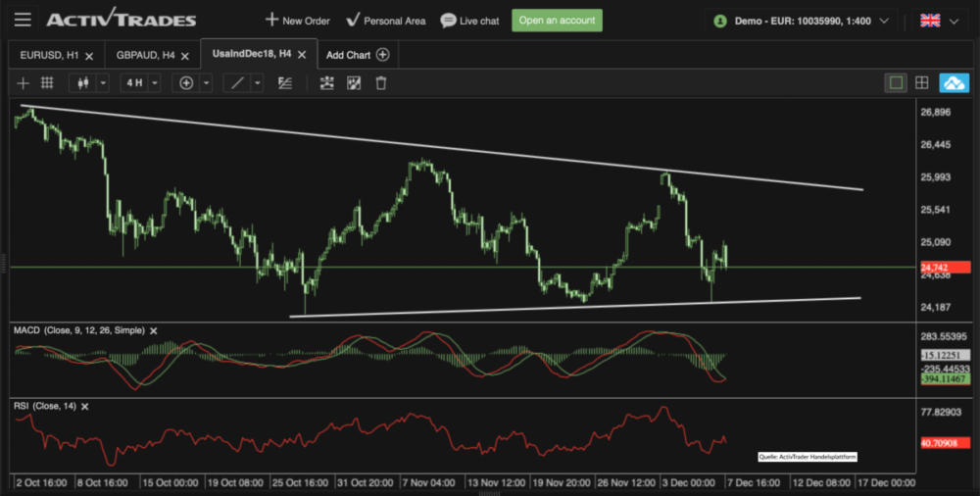Click Add Chart
Screen dimensions: 980x496
(358, 55)
